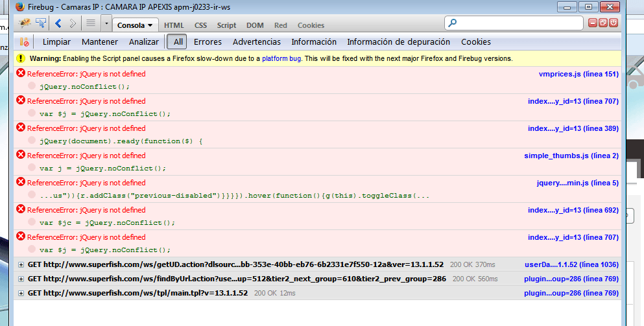Go back with the blue left arrow
Image resolution: width=644 pixels, height=326 pixels.
[58, 23]
